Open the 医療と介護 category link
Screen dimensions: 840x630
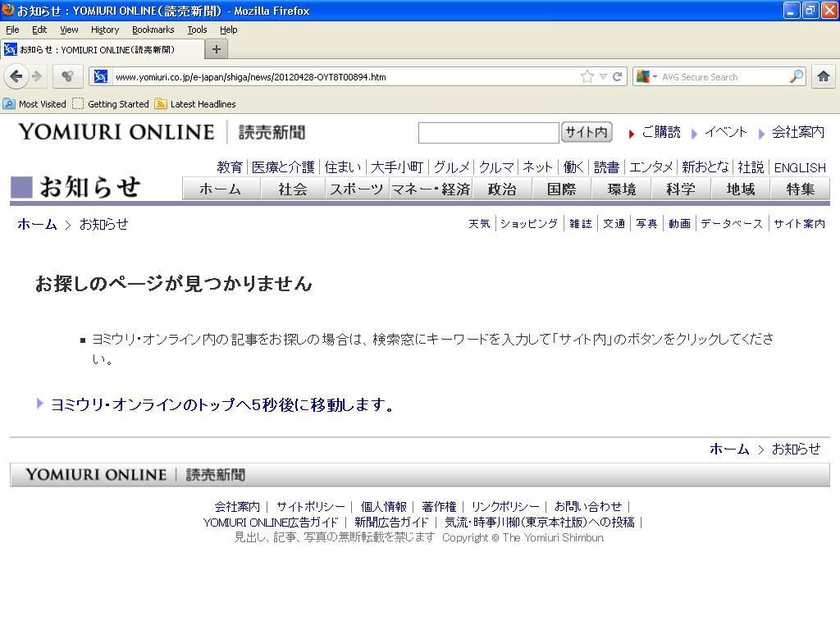(283, 167)
